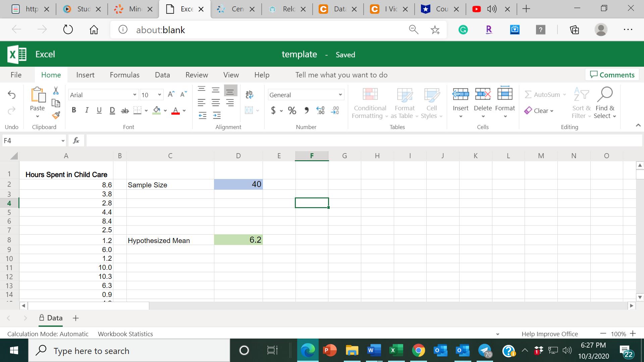The image size is (644, 362).
Task: Toggle Italic formatting
Action: click(87, 110)
